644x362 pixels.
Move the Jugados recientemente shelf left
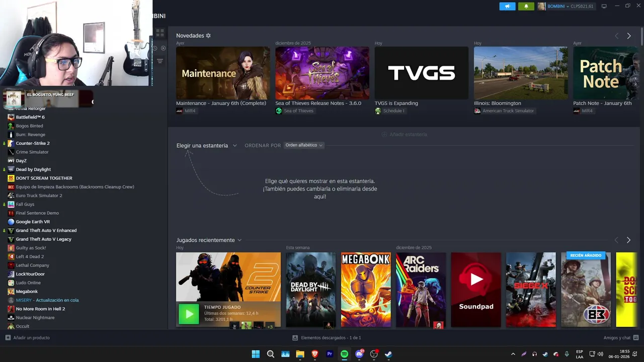[616, 240]
